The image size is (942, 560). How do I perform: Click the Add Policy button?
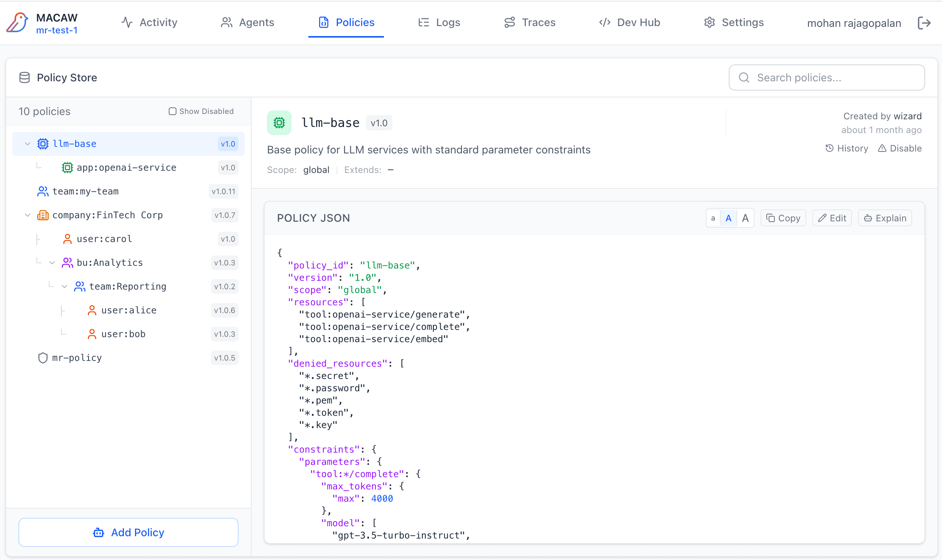[x=128, y=532]
